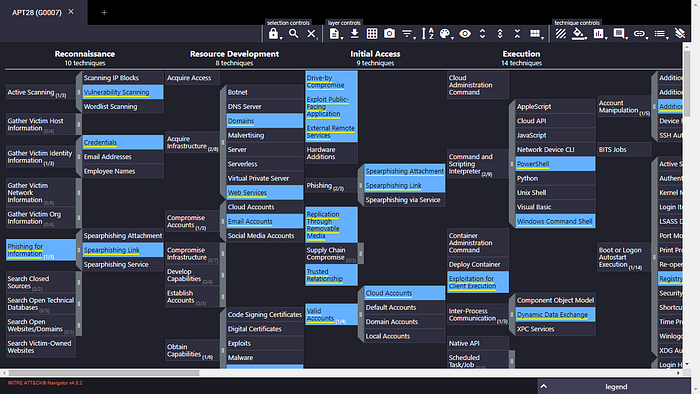
Task: Change the A-Z sorting mode
Action: coord(427,33)
